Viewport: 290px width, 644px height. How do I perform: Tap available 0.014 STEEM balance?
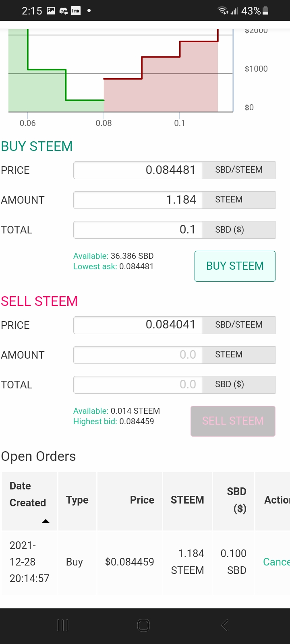tap(135, 411)
